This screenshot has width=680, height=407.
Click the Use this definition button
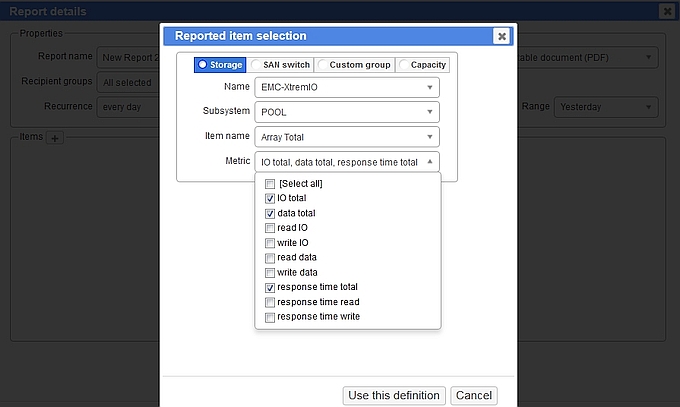394,396
